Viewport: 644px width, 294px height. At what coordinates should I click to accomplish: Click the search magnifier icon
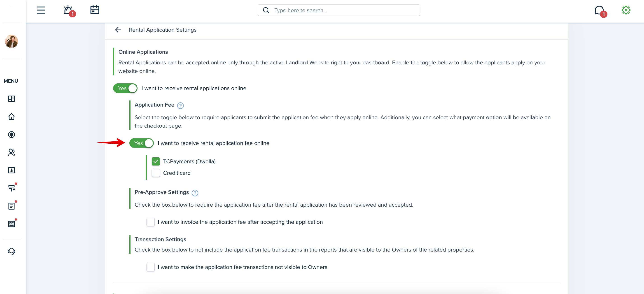coord(266,10)
